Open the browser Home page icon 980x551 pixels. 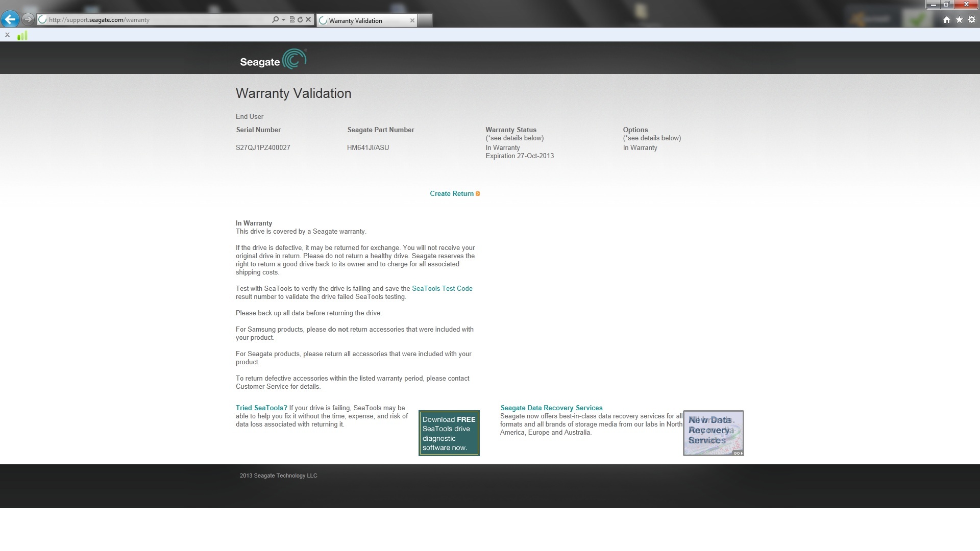[946, 20]
